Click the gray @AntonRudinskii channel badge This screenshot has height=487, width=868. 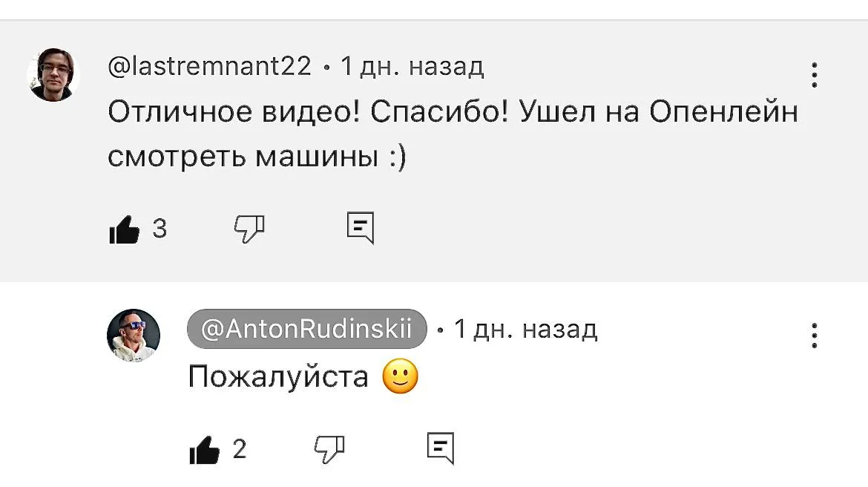[x=307, y=329]
